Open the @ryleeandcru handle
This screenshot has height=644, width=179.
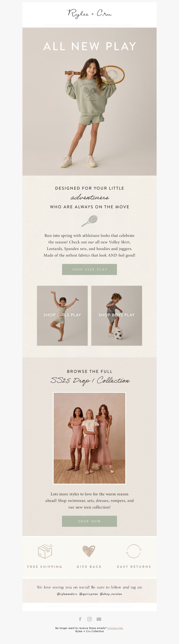pyautogui.click(x=67, y=594)
